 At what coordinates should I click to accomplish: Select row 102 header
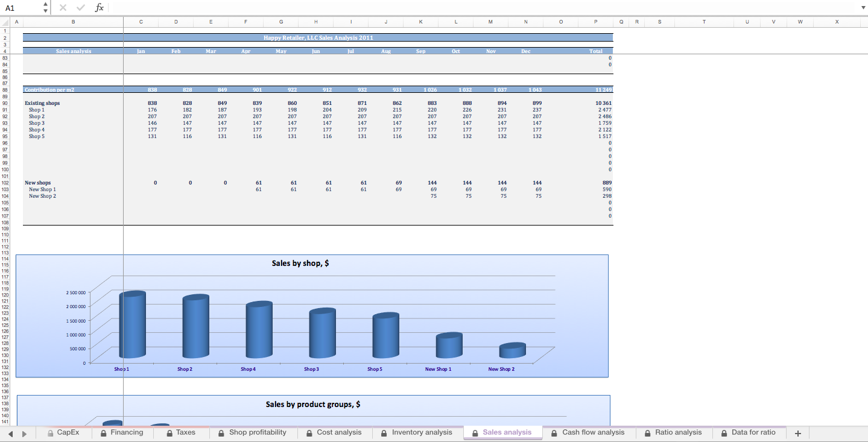coord(5,183)
